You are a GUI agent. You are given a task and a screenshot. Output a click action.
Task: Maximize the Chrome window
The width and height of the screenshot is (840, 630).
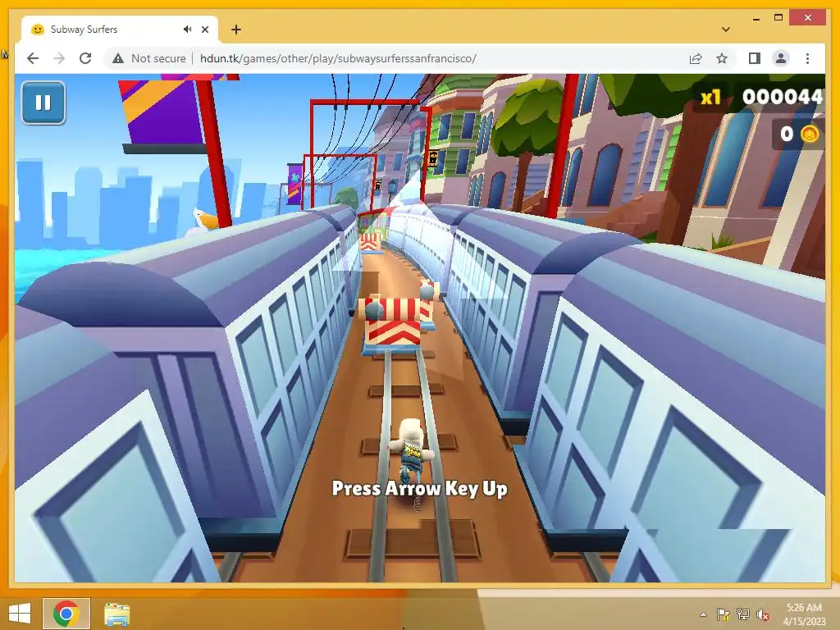coord(778,18)
